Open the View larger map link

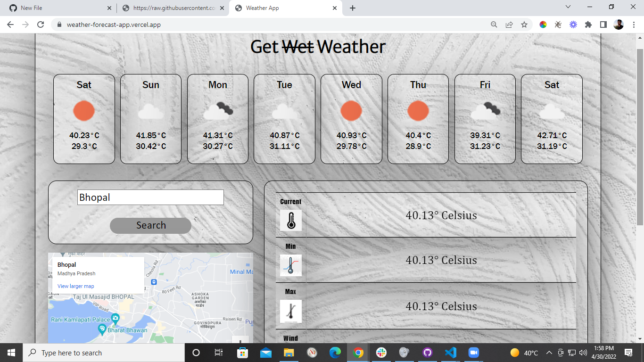click(76, 286)
